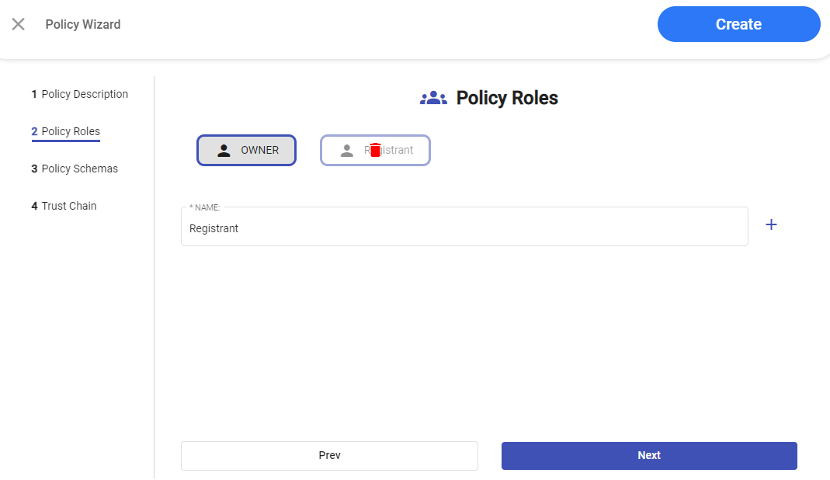Proceed with the Next button
The image size is (830, 480).
pyautogui.click(x=649, y=455)
